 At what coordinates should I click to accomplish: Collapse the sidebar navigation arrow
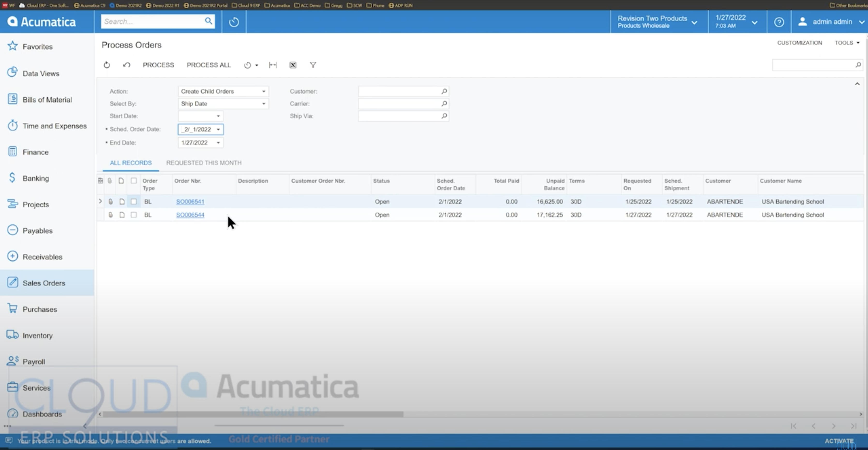[x=85, y=426]
